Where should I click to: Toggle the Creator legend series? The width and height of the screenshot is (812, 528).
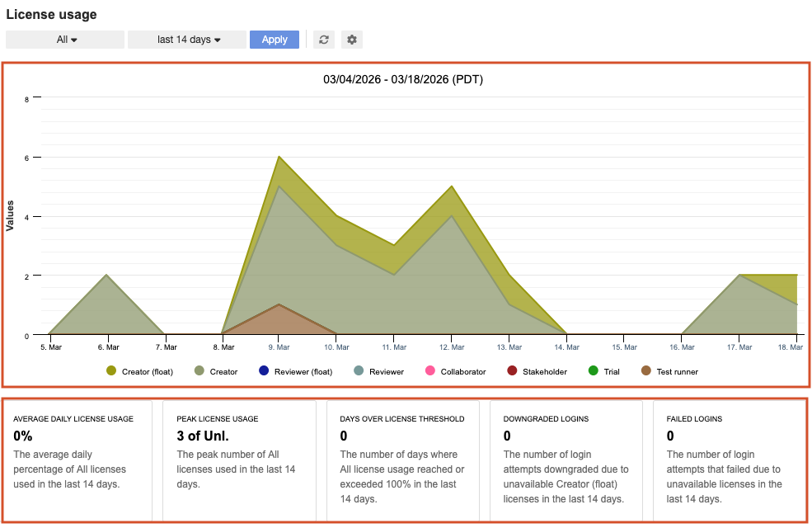click(216, 372)
